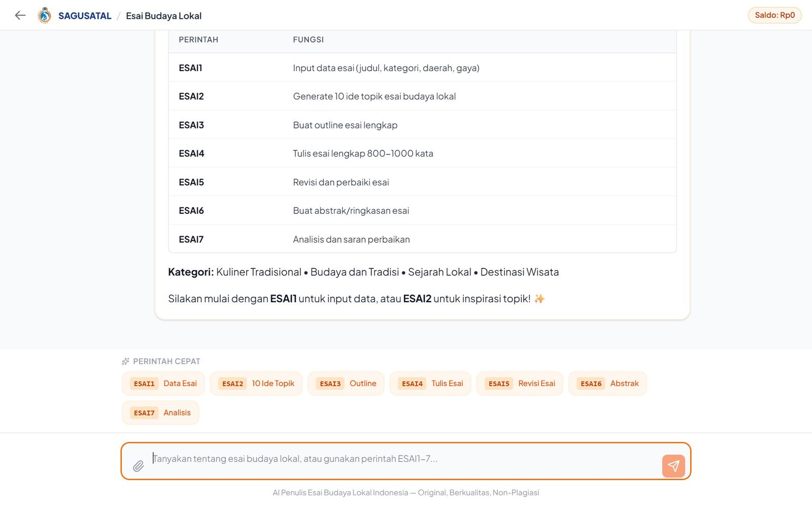The width and height of the screenshot is (812, 508).
Task: Click the PERINTAH CEPAT section label
Action: [166, 361]
